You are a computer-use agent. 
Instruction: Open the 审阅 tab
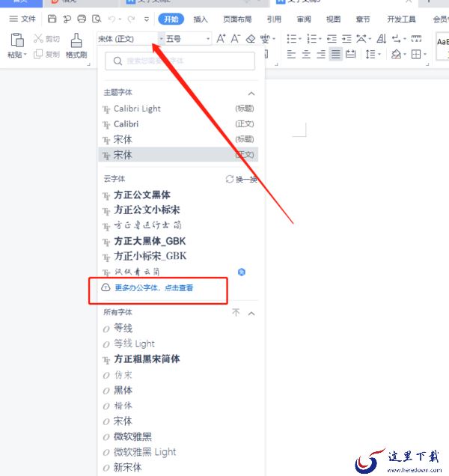(304, 19)
